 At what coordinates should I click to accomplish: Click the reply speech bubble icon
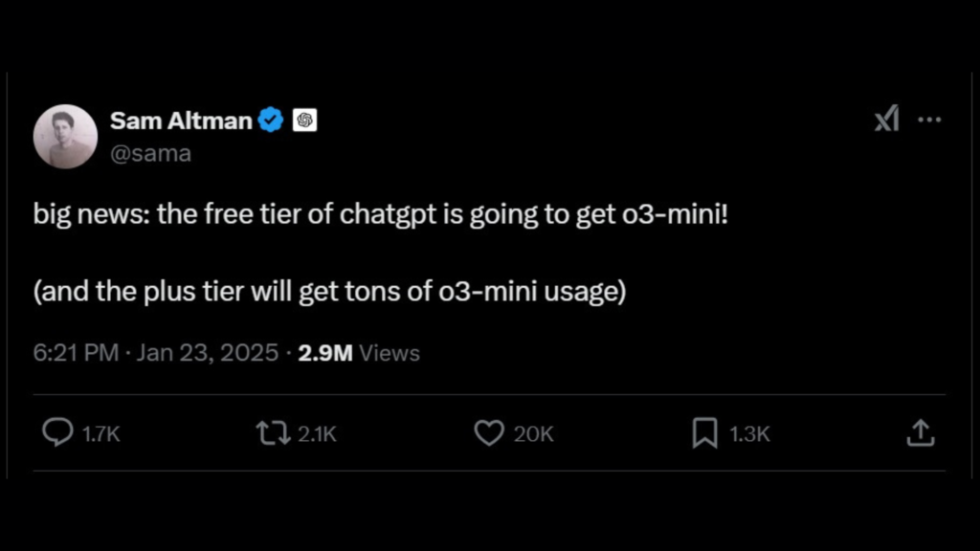(57, 432)
